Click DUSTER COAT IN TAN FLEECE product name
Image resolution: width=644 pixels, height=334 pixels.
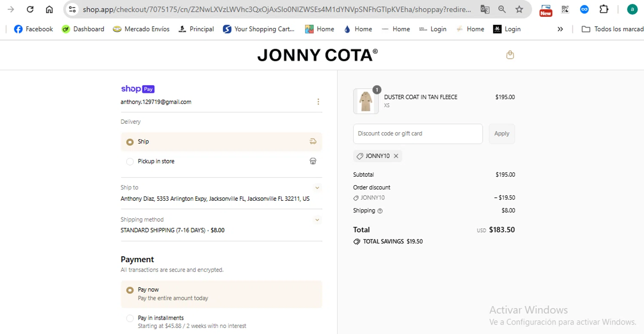click(x=421, y=97)
